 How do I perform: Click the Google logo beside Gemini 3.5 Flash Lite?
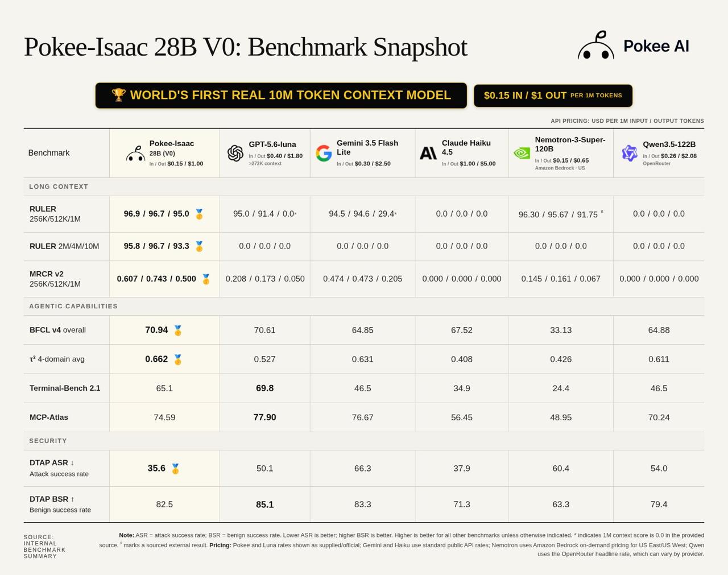[x=324, y=153]
